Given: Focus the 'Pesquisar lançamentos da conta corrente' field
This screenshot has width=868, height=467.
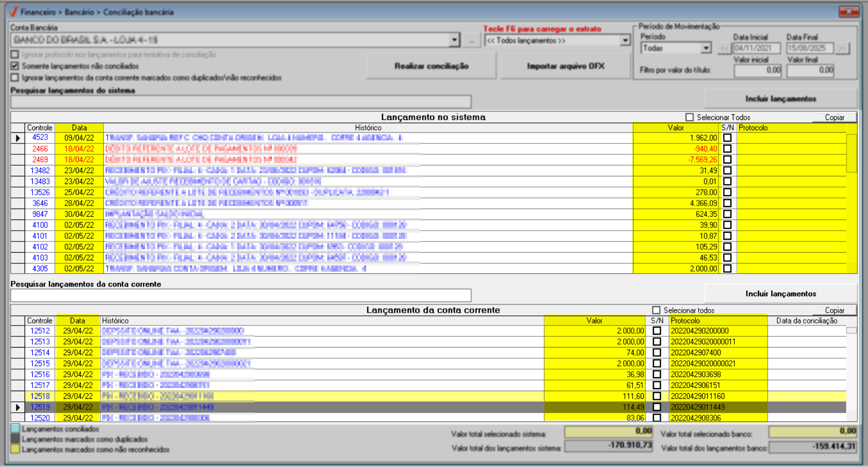Looking at the screenshot, I should click(x=241, y=295).
